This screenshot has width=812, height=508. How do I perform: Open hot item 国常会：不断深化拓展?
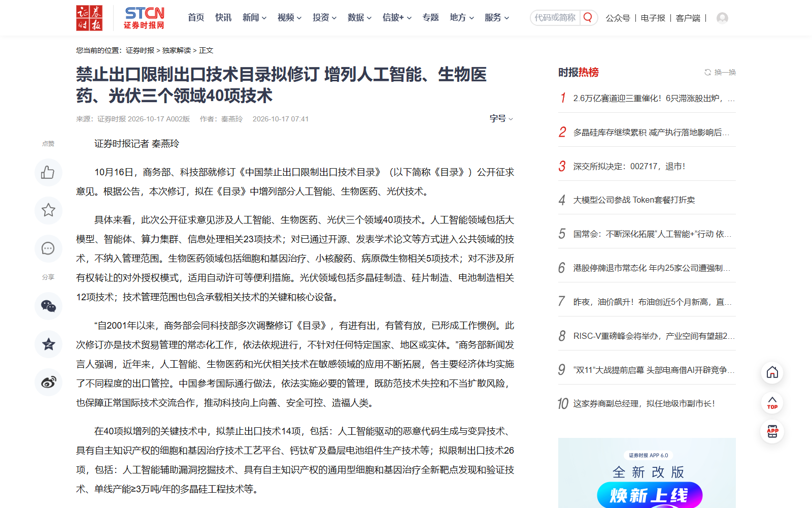tap(653, 234)
